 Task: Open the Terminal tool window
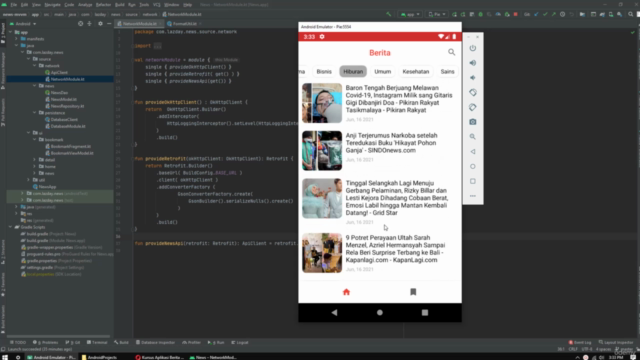click(x=97, y=342)
